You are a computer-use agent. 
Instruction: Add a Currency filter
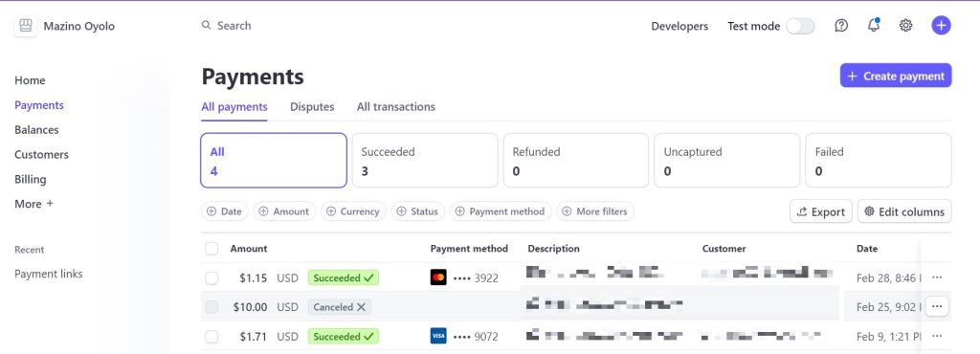pyautogui.click(x=354, y=211)
